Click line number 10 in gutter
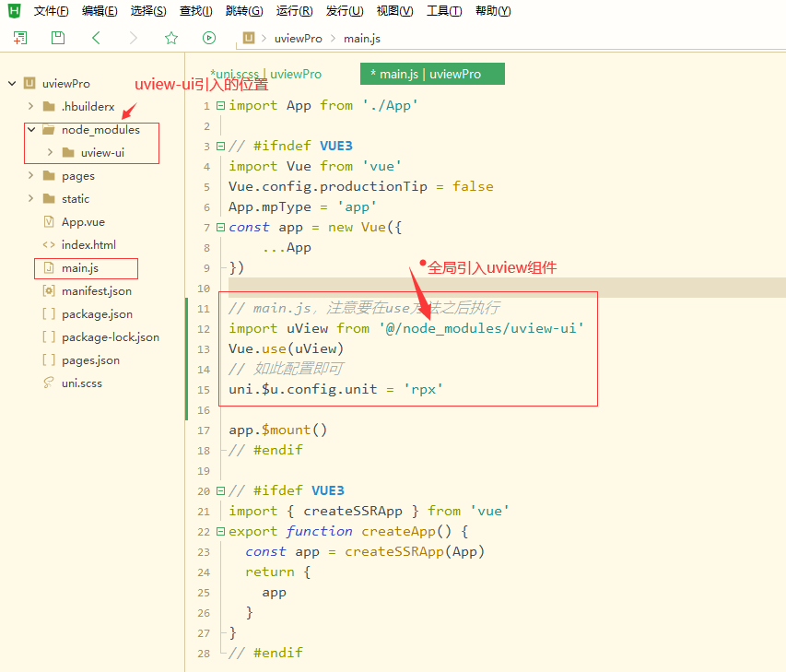786x672 pixels. [204, 289]
